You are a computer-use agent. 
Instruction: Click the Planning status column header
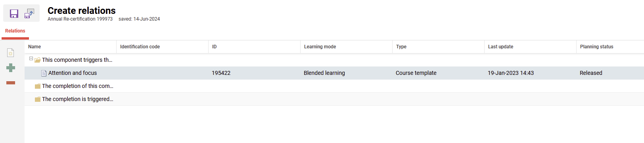click(x=610, y=47)
